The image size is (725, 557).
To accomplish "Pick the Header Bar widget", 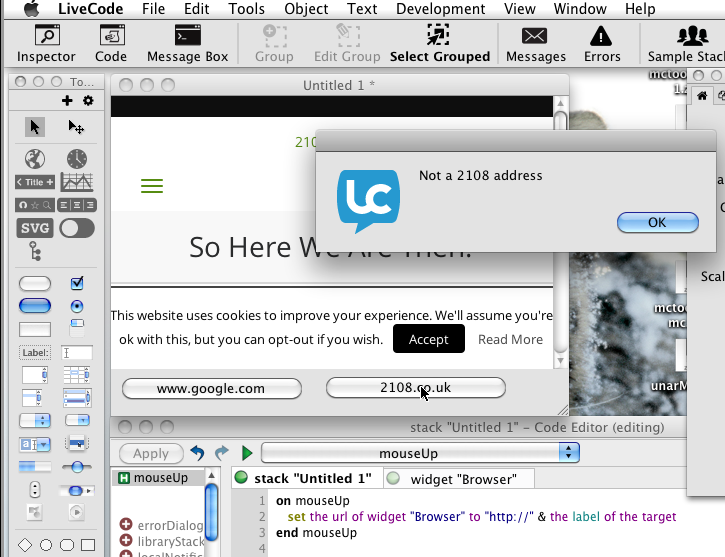I will click(x=35, y=182).
